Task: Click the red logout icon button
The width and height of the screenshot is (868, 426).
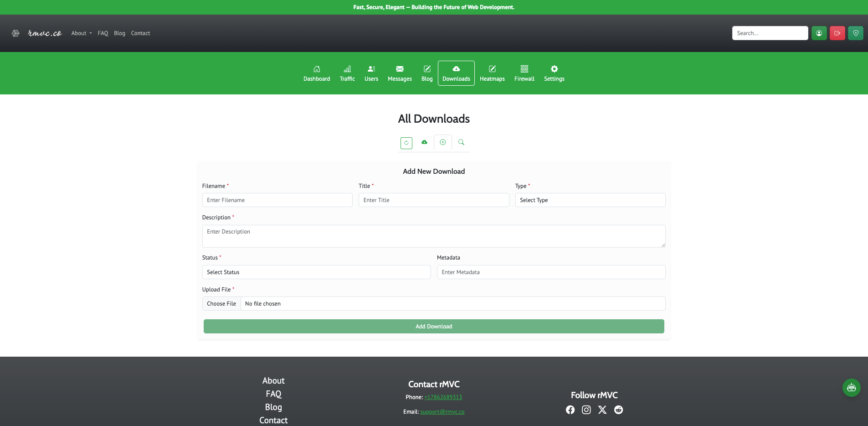Action: pyautogui.click(x=837, y=33)
